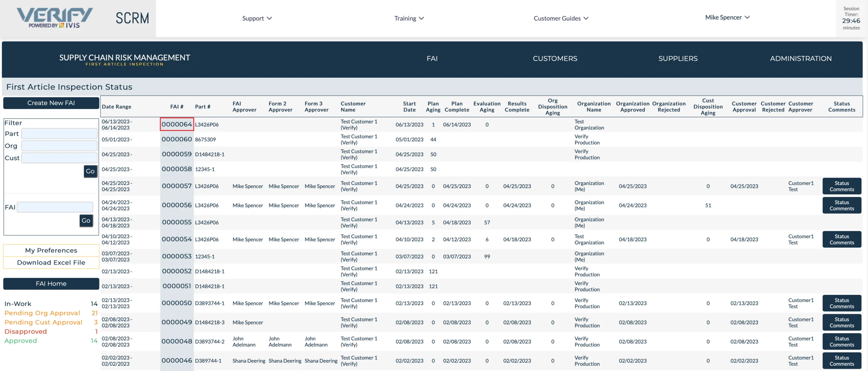The image size is (868, 371).
Task: Open FAI number 0000060
Action: click(177, 139)
